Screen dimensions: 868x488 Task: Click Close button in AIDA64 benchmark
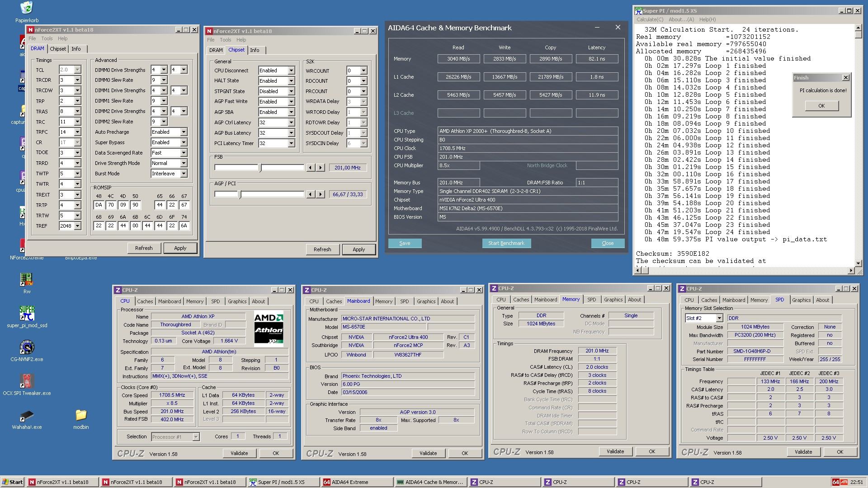click(x=608, y=243)
